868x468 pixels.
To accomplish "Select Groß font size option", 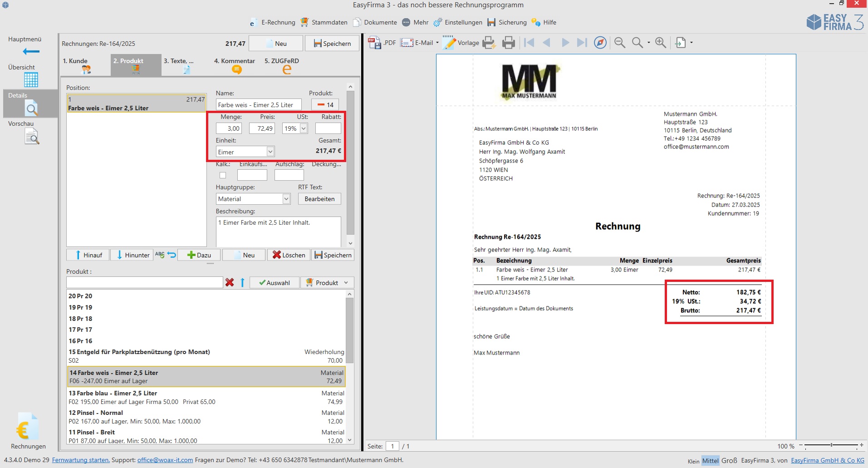I will point(729,460).
